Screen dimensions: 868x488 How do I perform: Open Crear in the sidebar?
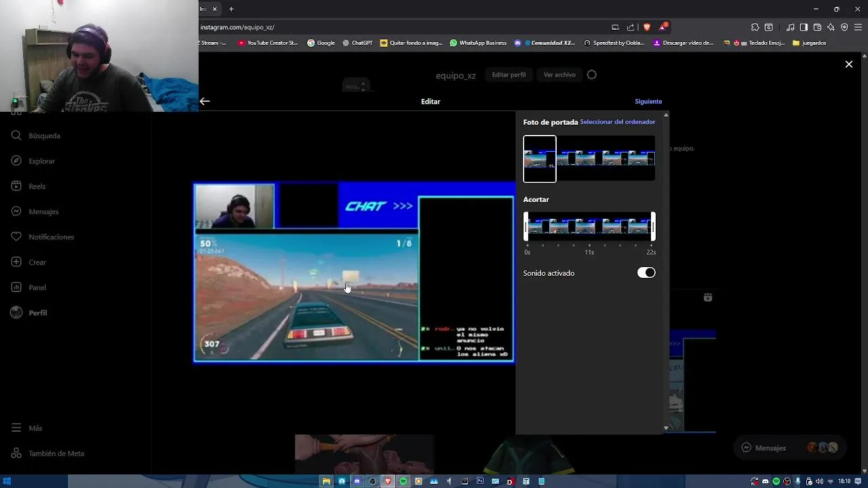(29, 262)
